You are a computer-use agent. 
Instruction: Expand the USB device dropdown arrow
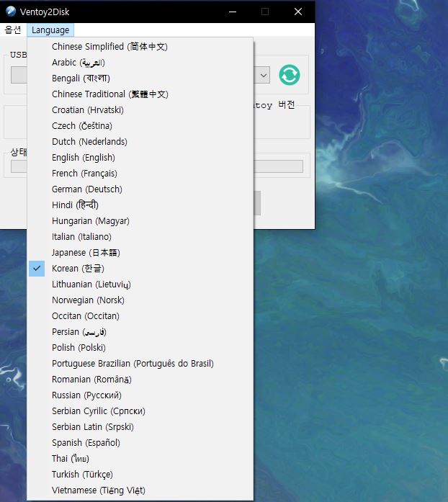264,75
